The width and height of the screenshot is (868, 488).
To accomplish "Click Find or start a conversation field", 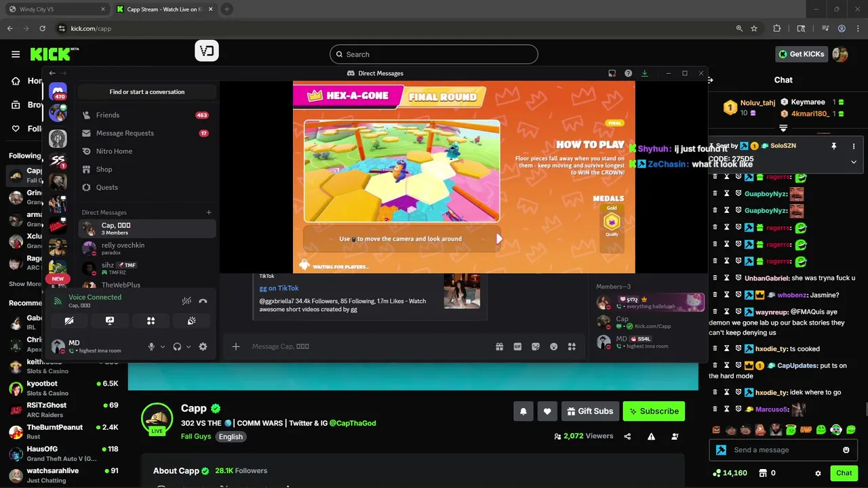I will click(x=147, y=91).
